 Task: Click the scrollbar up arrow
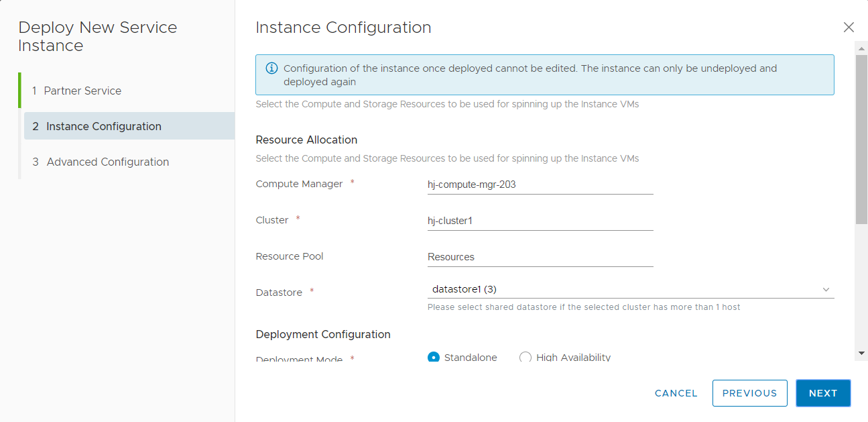pyautogui.click(x=861, y=46)
